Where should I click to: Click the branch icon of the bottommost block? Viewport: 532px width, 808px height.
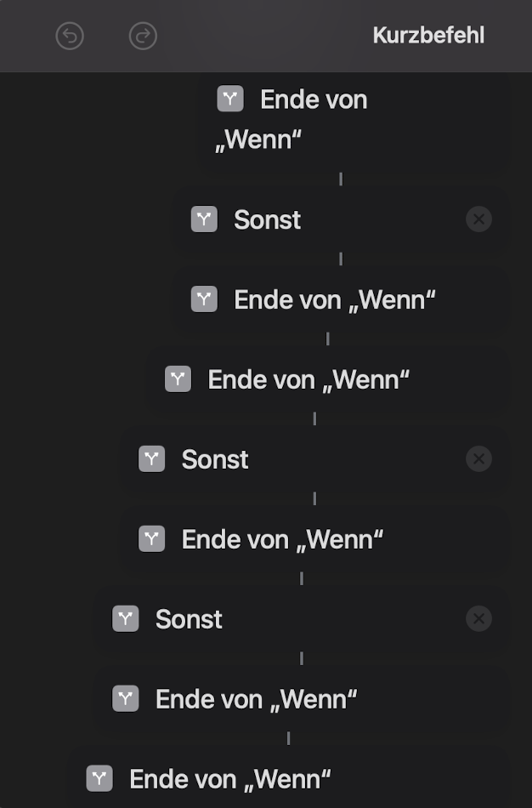coord(99,778)
